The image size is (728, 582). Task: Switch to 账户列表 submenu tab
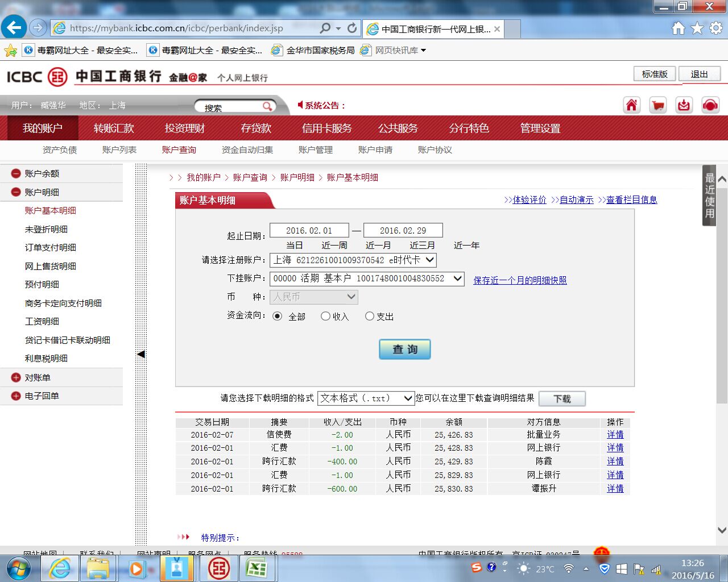tap(119, 150)
